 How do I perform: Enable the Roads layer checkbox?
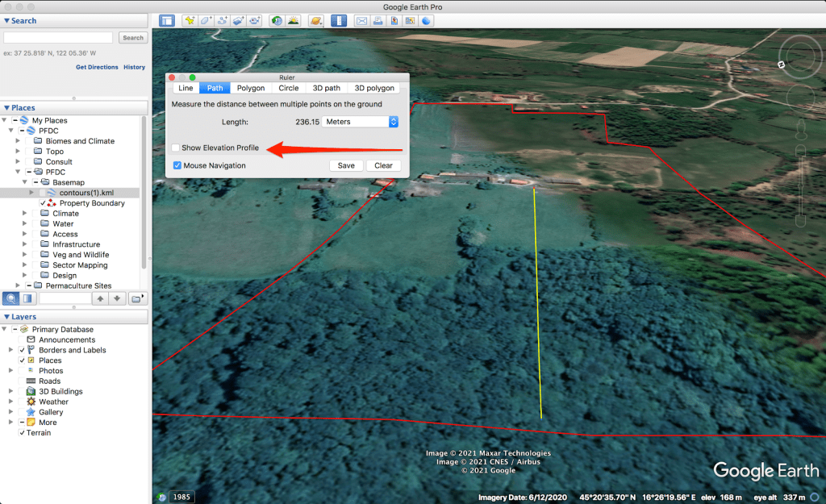coord(22,381)
